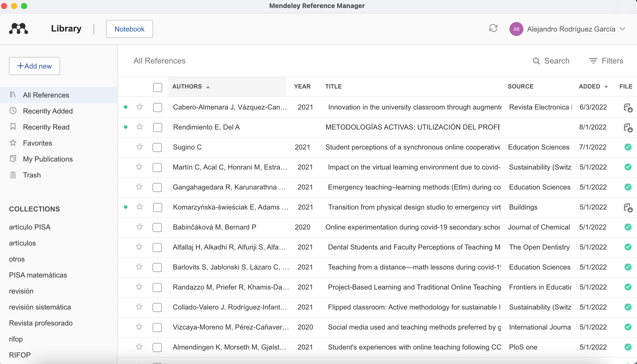The width and height of the screenshot is (637, 364).
Task: Check the Rendimiento E reference checkbox
Action: [x=158, y=127]
